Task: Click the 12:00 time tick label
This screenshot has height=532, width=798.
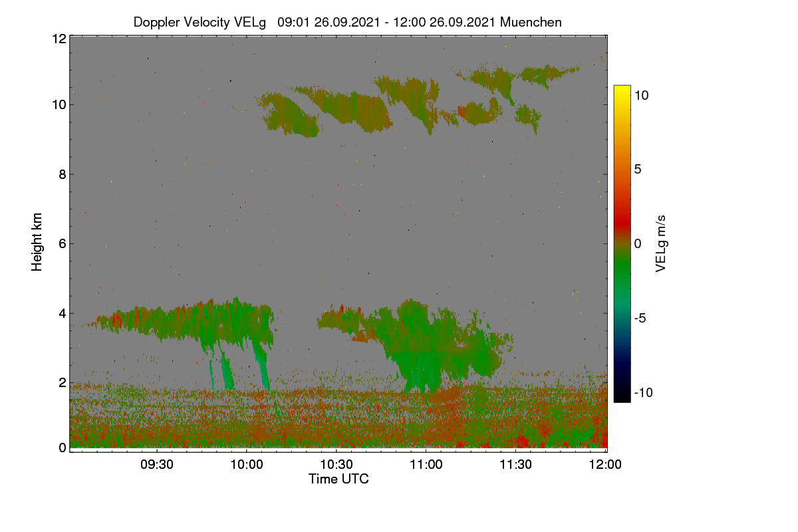Action: pyautogui.click(x=606, y=464)
